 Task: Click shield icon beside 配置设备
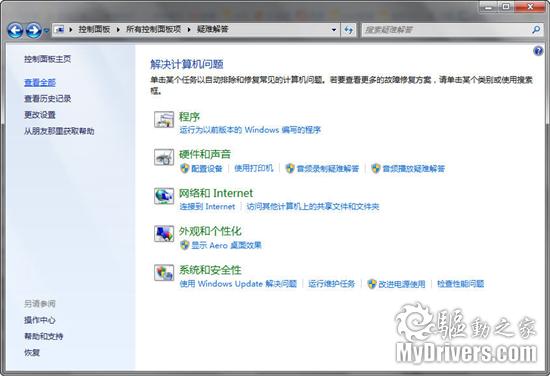[x=185, y=169]
